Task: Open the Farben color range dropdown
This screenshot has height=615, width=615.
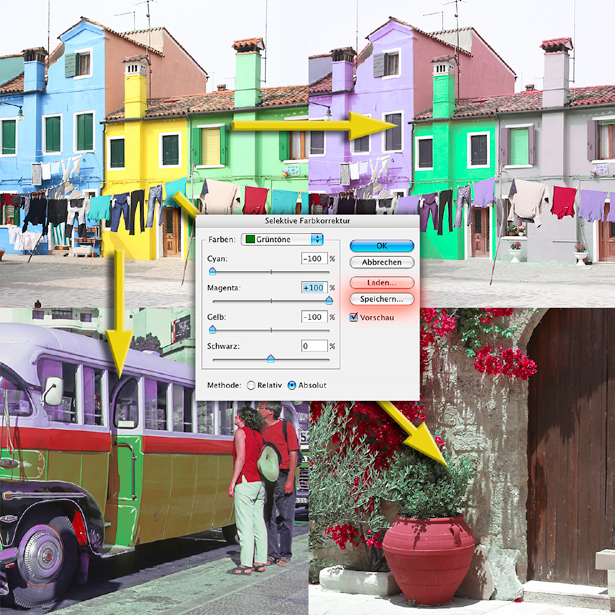Action: [317, 239]
